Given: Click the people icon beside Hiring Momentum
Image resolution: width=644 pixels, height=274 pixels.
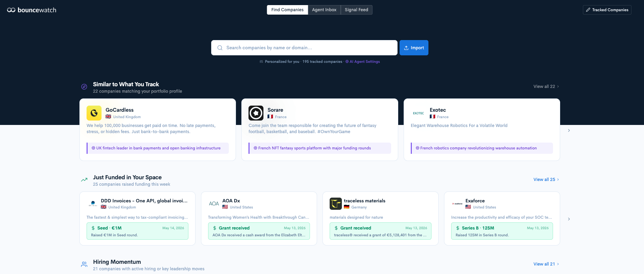Looking at the screenshot, I should point(84,264).
